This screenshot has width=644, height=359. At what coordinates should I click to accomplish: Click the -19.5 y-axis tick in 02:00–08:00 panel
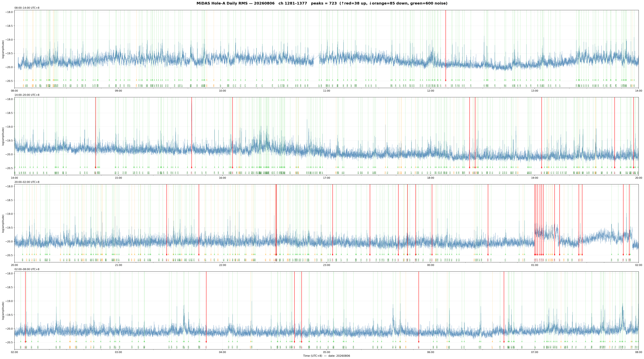(9, 315)
